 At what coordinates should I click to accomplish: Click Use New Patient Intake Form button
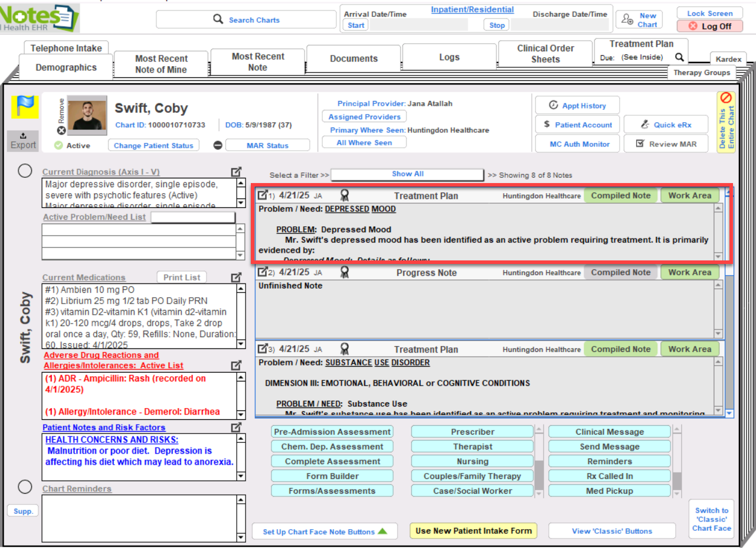pyautogui.click(x=473, y=531)
